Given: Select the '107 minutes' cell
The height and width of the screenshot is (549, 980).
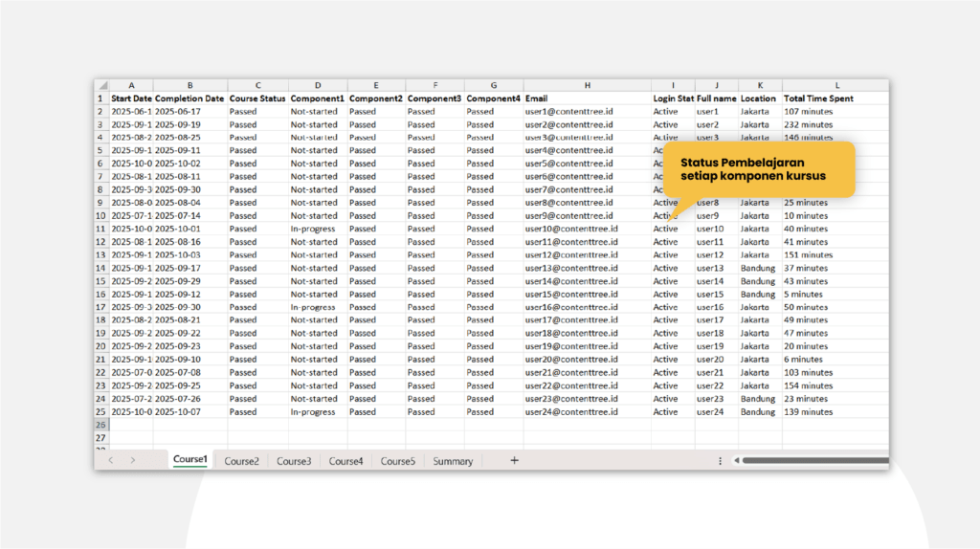Looking at the screenshot, I should (x=835, y=111).
